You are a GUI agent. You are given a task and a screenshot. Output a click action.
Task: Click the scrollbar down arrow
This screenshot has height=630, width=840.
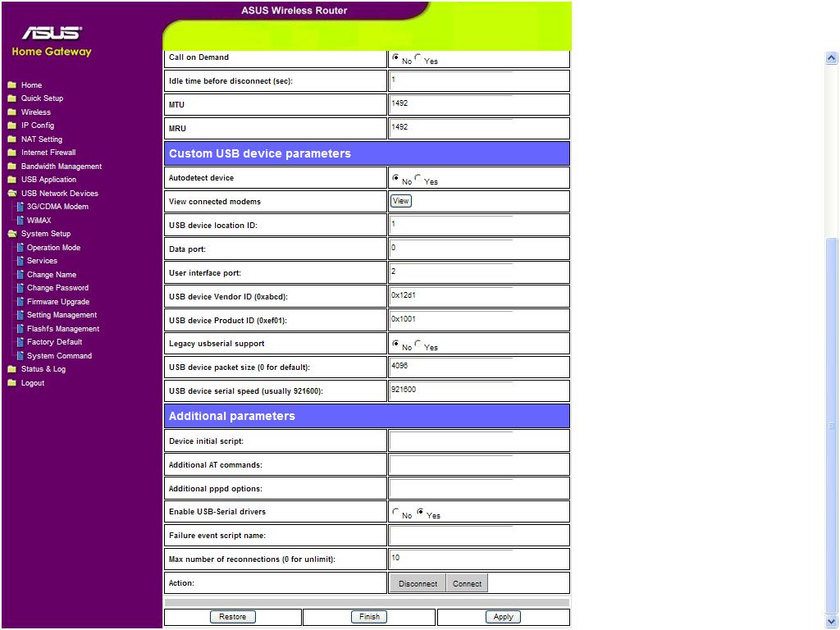(x=832, y=621)
